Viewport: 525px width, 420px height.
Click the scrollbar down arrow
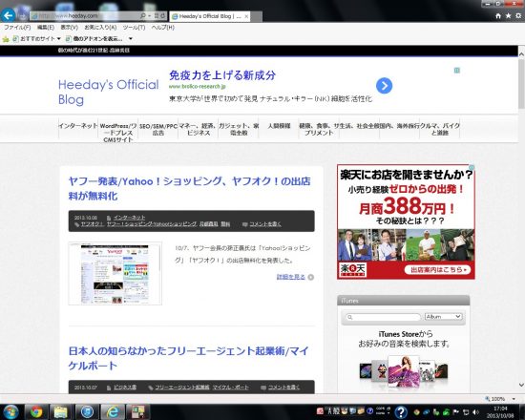click(521, 386)
